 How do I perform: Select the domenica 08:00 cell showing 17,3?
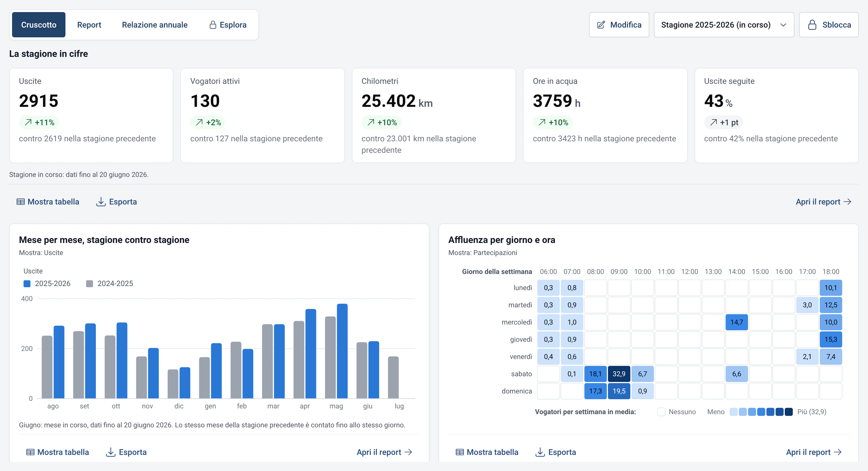(595, 391)
